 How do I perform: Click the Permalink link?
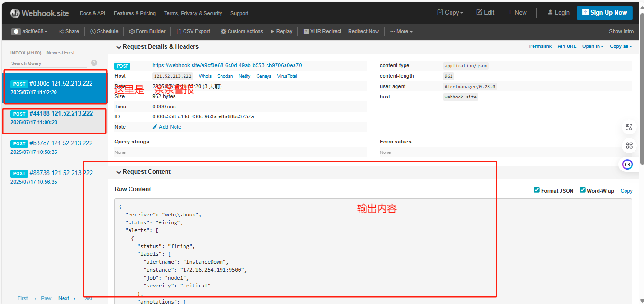(x=540, y=46)
